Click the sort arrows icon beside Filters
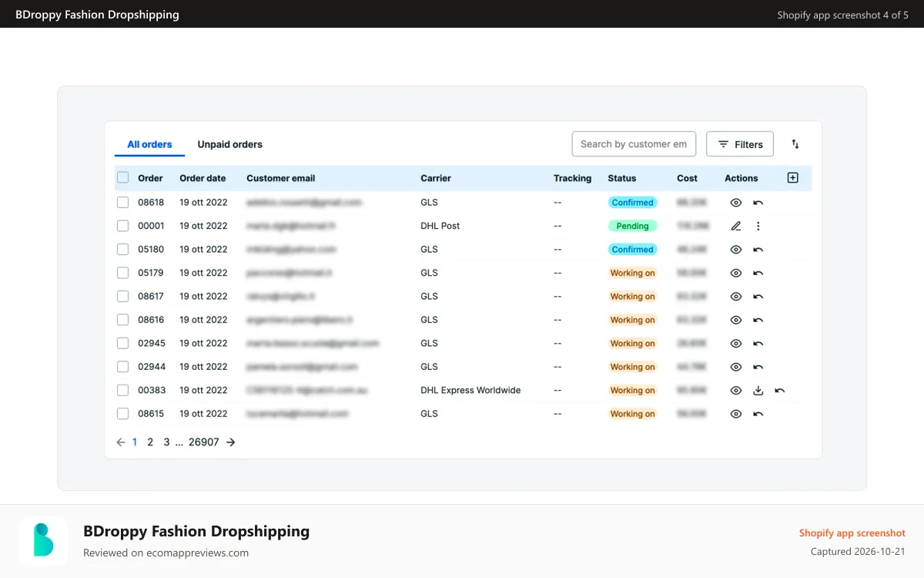Screen dimensions: 924x578 [795, 144]
